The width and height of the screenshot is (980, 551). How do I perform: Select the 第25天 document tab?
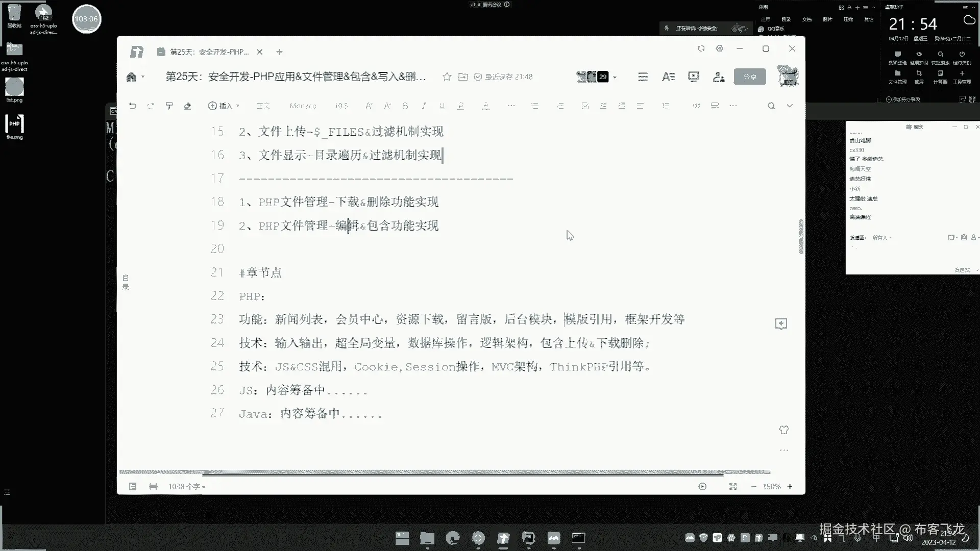pyautogui.click(x=209, y=52)
